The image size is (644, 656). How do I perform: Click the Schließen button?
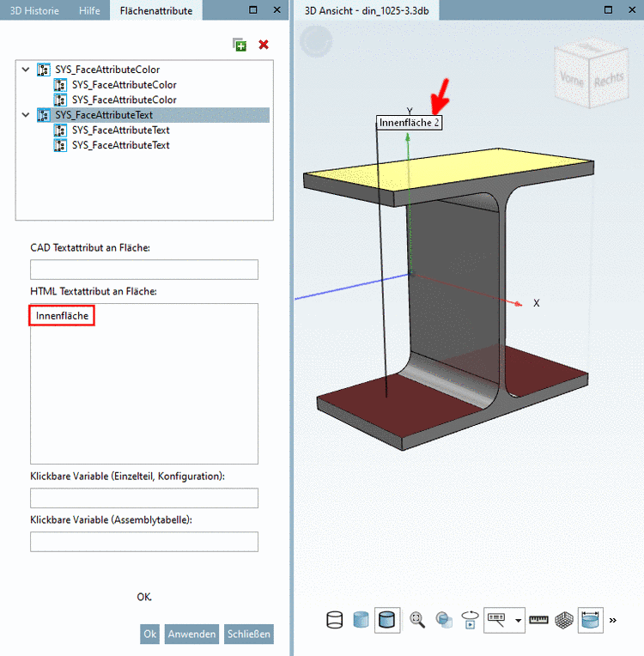[x=249, y=635]
